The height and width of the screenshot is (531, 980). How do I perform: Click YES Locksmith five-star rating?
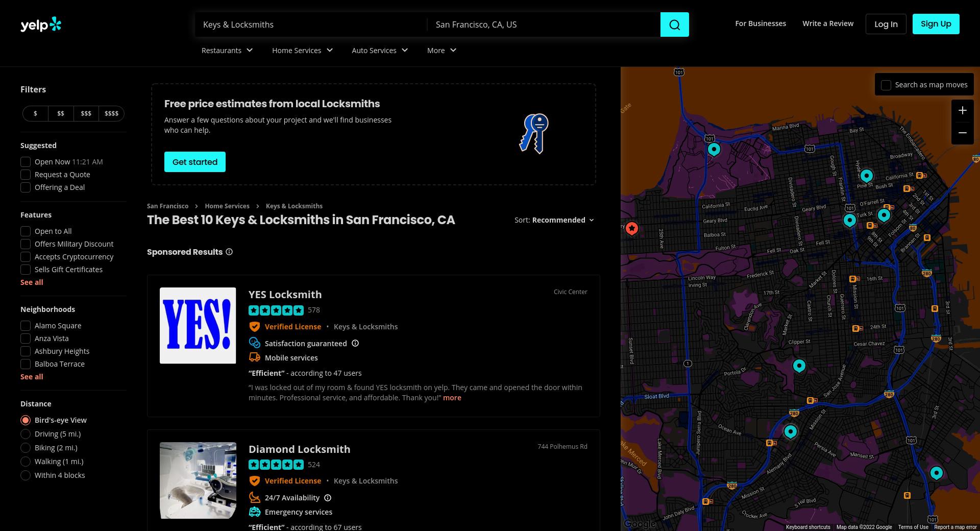click(276, 310)
